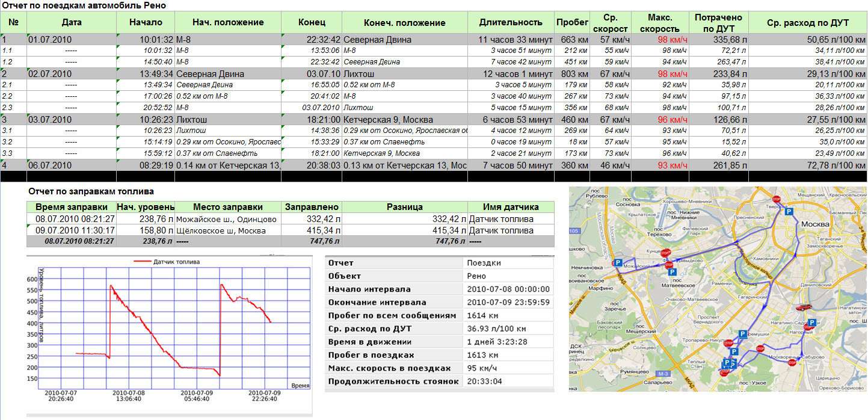Select the Ср. расход по ДУТ header
Image resolution: width=868 pixels, height=420 pixels.
[x=808, y=23]
